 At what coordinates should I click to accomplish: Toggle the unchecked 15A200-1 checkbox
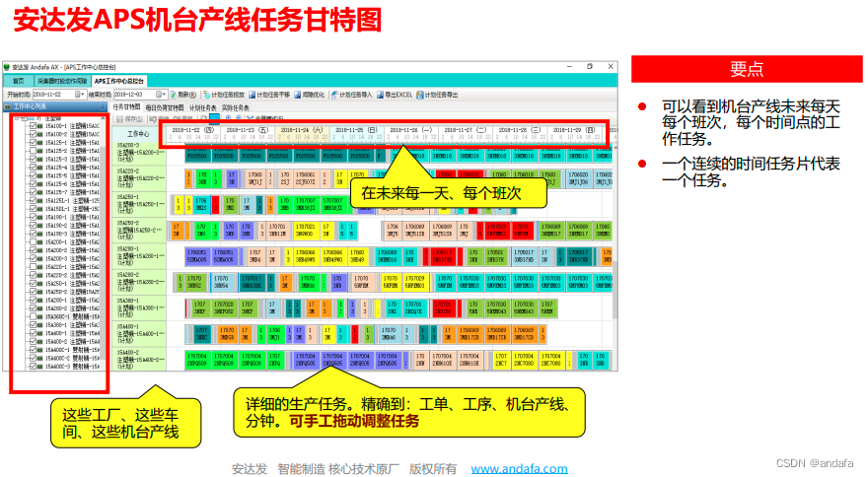coord(33,241)
